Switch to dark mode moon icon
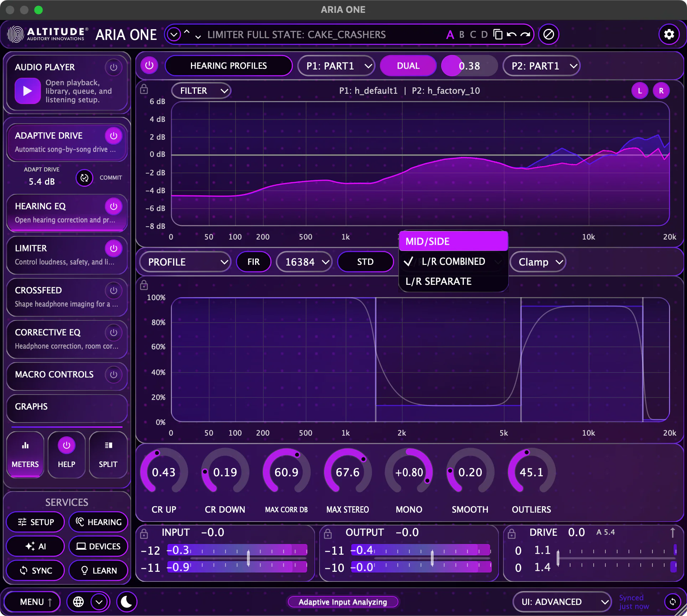 pyautogui.click(x=126, y=602)
